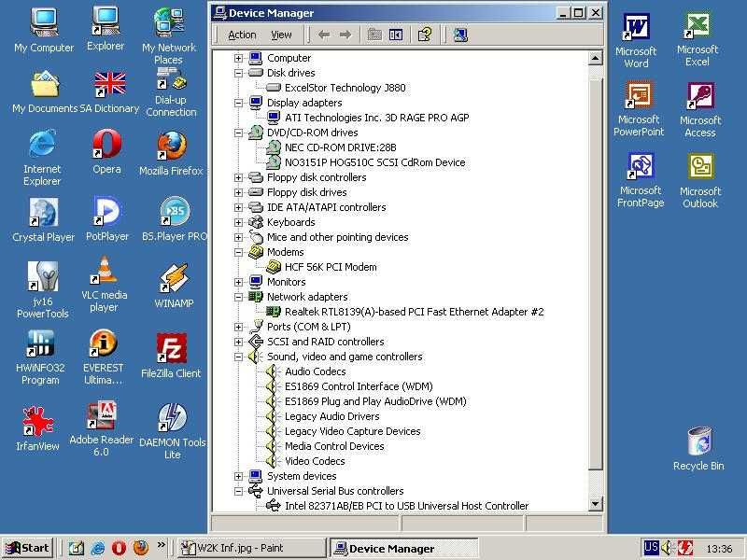Select Legacy Video Capture Devices

click(353, 431)
